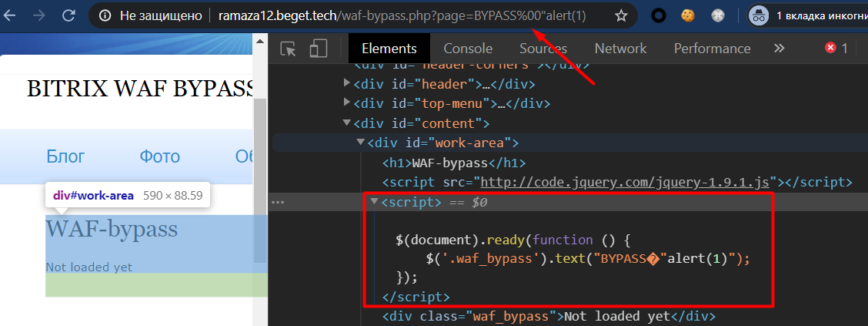Open the 'Блог' menu link on the page

[x=65, y=156]
